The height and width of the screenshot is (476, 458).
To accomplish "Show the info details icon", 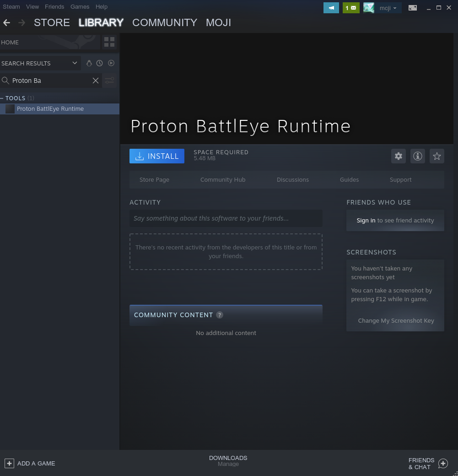I will pos(418,156).
